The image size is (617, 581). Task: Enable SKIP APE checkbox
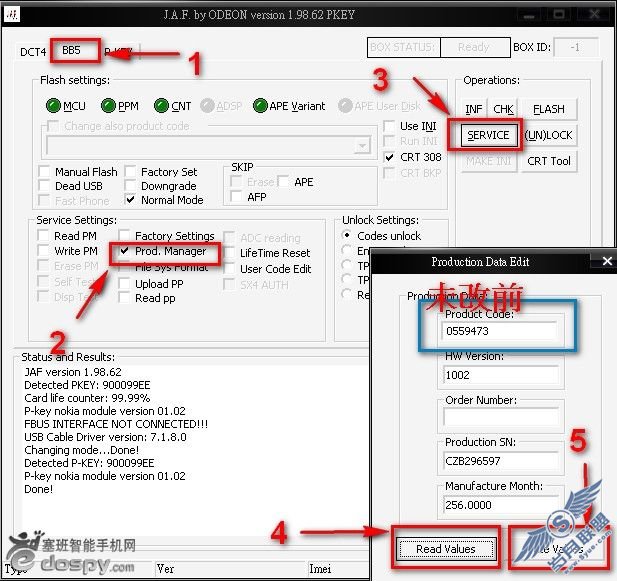click(283, 182)
